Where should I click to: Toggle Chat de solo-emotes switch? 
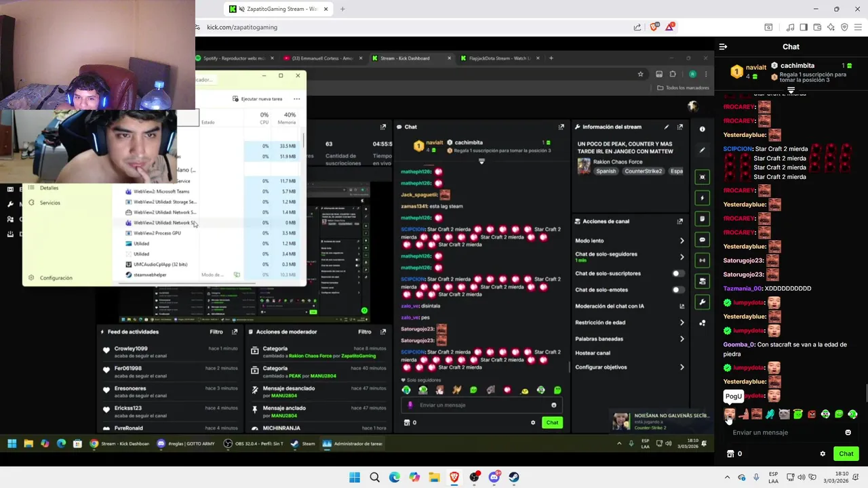pos(677,289)
